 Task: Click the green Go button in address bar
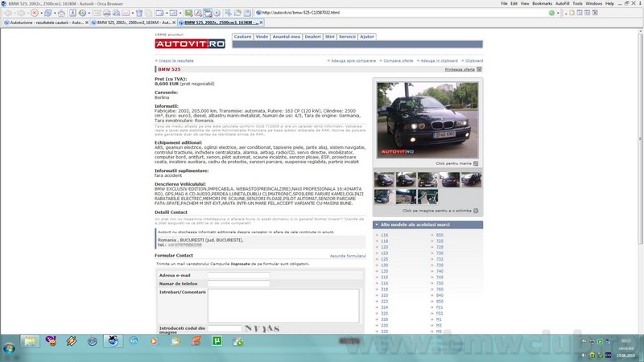point(551,13)
